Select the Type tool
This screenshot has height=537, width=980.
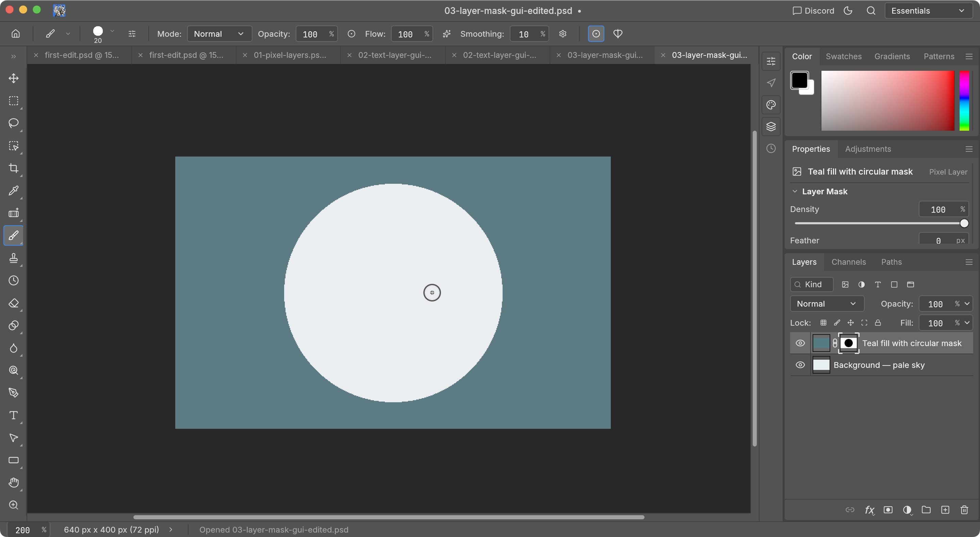tap(14, 415)
